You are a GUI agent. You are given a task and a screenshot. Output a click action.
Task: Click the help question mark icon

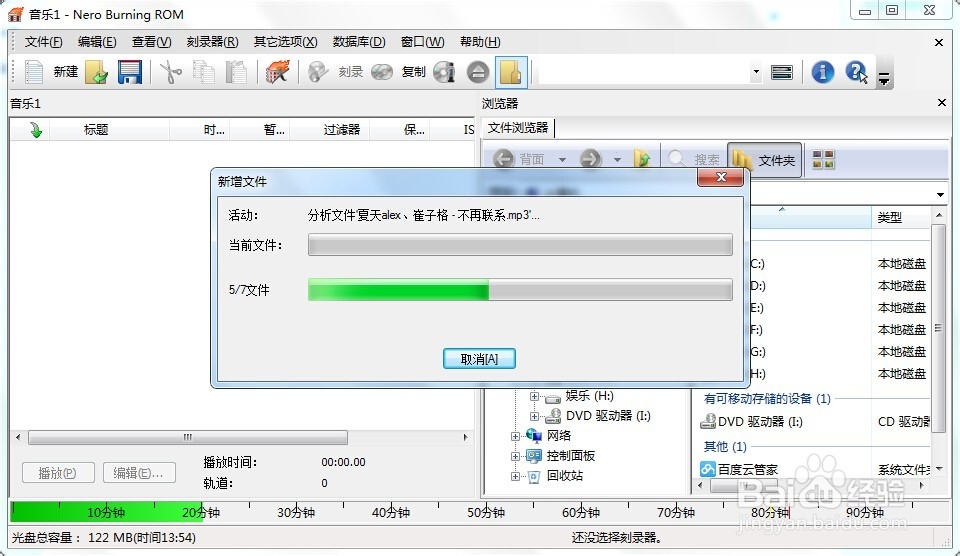tap(856, 72)
